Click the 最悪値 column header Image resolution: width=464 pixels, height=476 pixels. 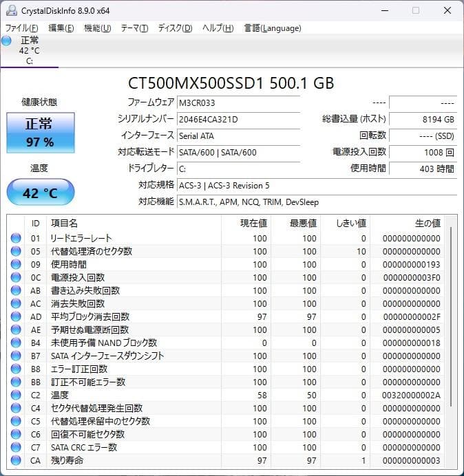click(295, 223)
